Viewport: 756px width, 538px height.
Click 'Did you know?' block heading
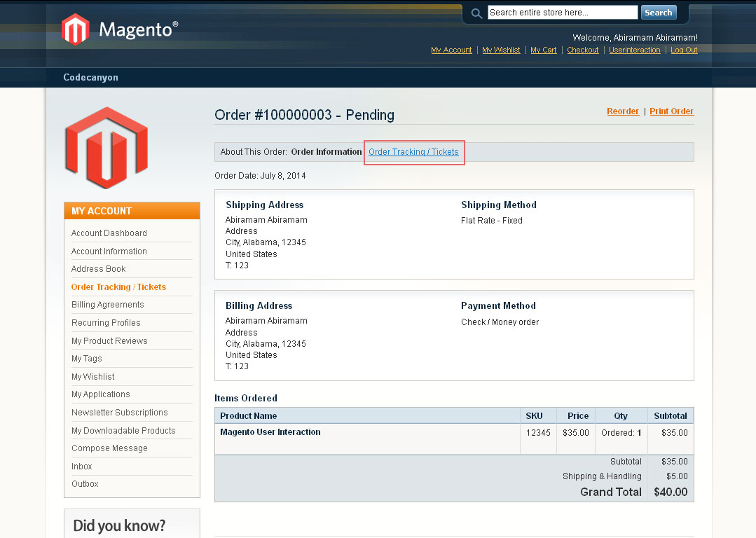[x=119, y=525]
